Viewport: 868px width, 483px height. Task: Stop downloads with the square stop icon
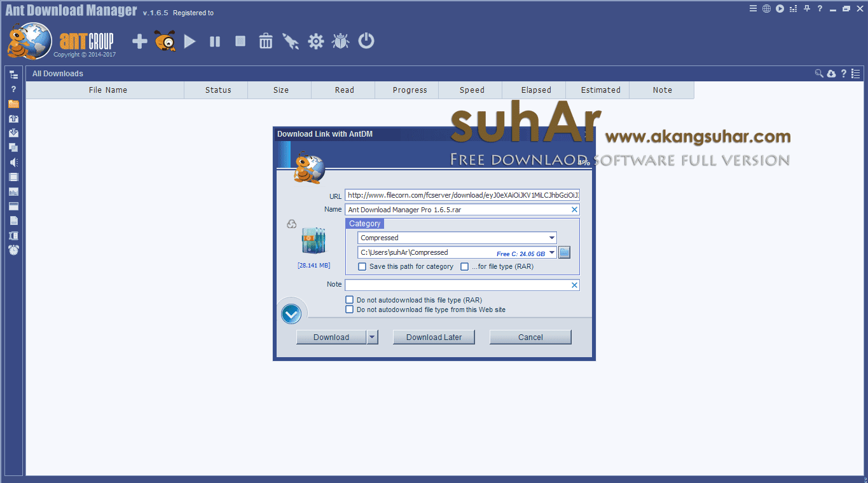[x=240, y=41]
